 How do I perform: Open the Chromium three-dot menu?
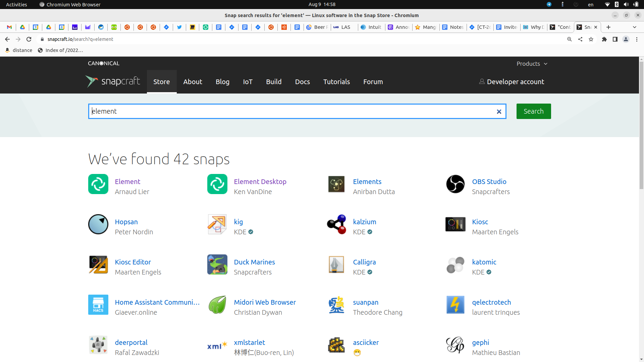[637, 39]
